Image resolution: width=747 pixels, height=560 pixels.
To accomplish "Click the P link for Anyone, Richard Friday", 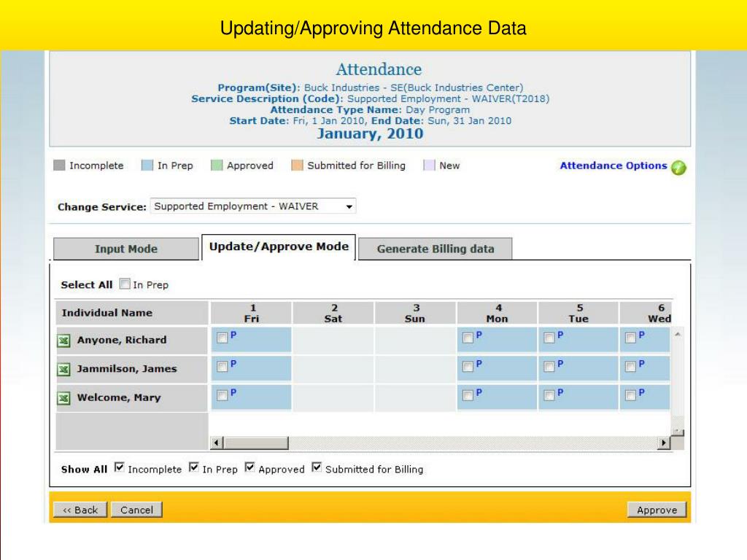I will point(233,335).
